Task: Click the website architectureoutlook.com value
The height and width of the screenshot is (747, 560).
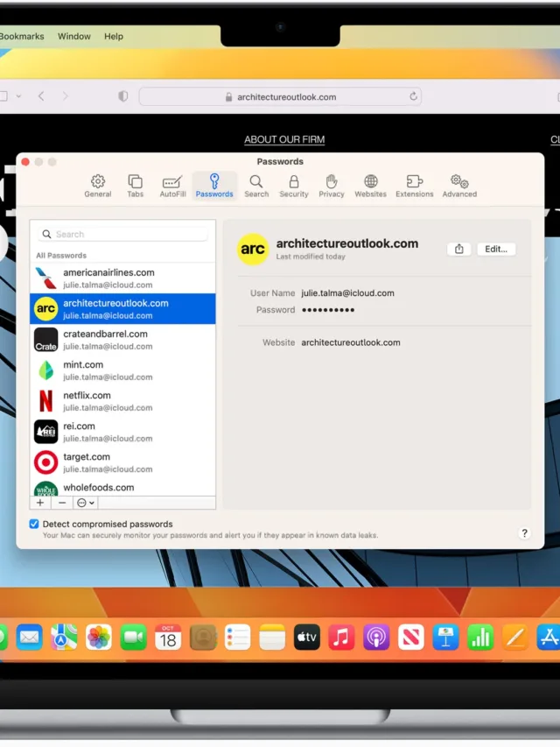Action: pos(351,342)
